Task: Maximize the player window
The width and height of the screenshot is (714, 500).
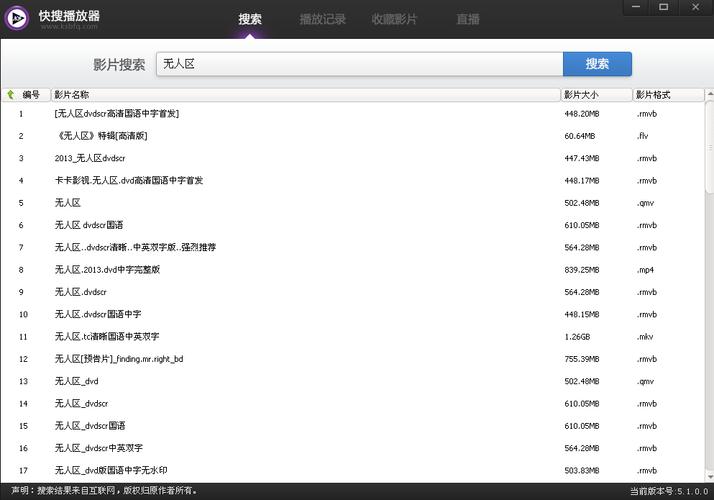Action: [x=664, y=7]
